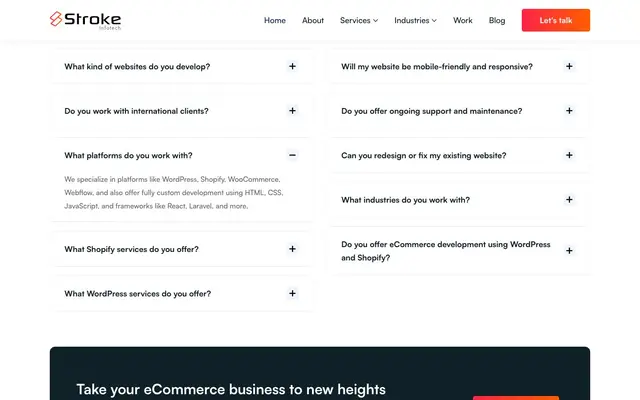Expand 'eCommerce development using WordPress' plus icon
This screenshot has height=400, width=640.
click(569, 251)
